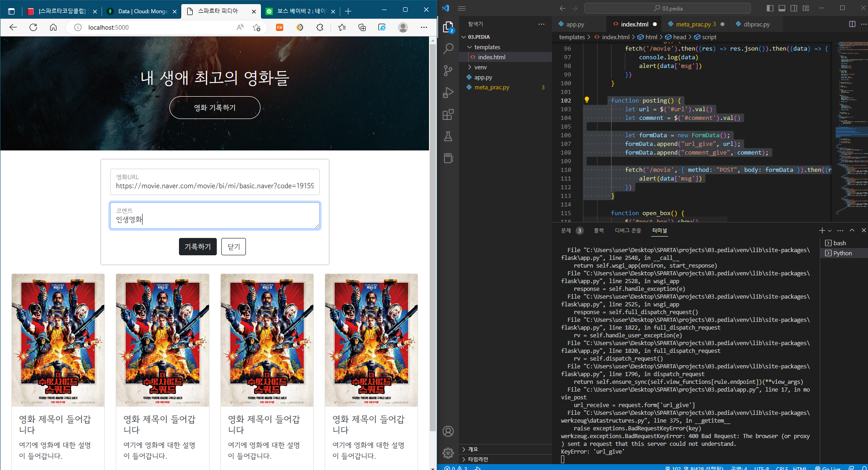Switch to 보스 베이비 2 browser tab
Viewport: 868px width, 470px height.
pyautogui.click(x=301, y=11)
